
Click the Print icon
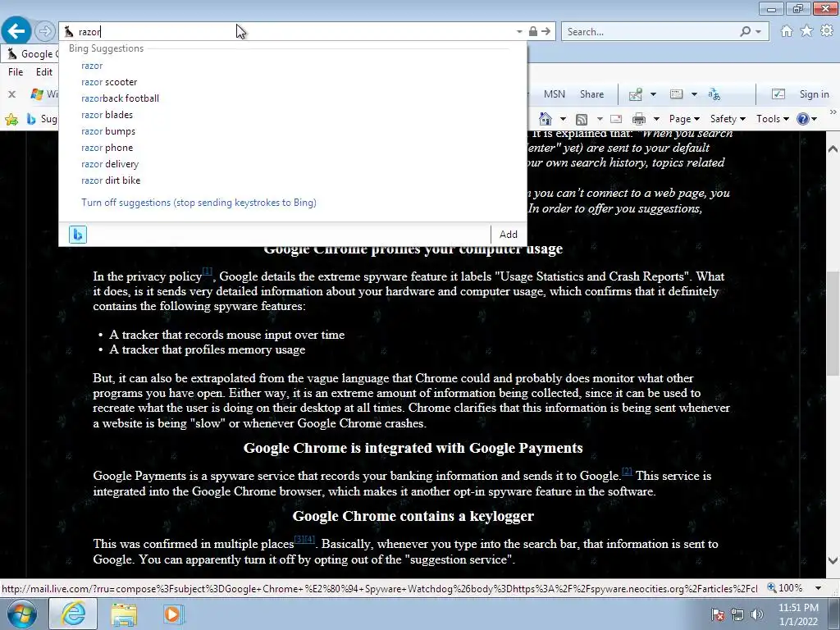(x=638, y=119)
